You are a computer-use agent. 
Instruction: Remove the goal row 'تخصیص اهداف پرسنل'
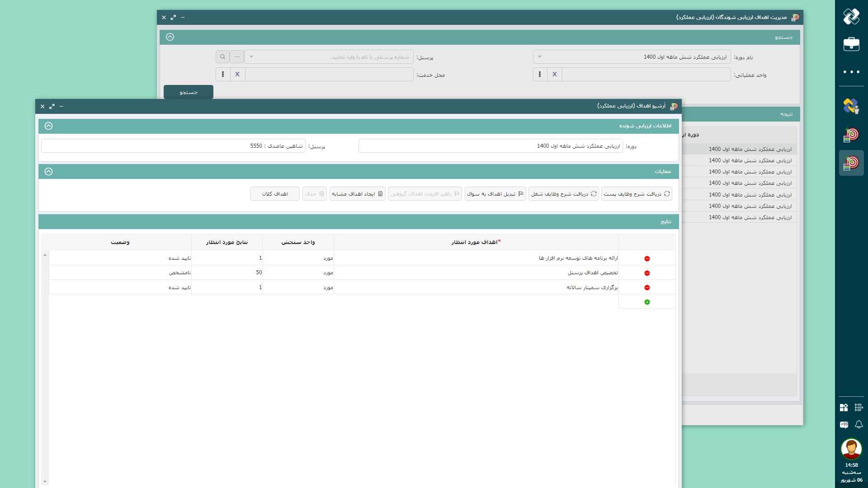pos(647,273)
